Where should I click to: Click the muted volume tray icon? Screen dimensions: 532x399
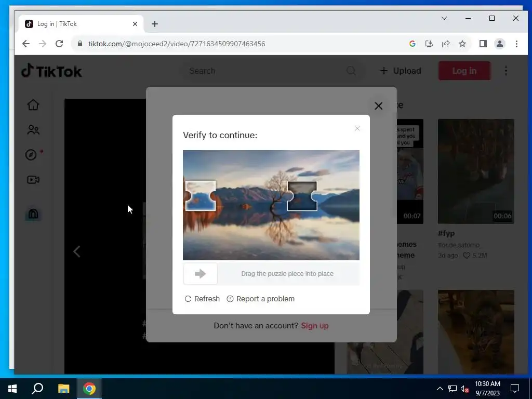[465, 389]
